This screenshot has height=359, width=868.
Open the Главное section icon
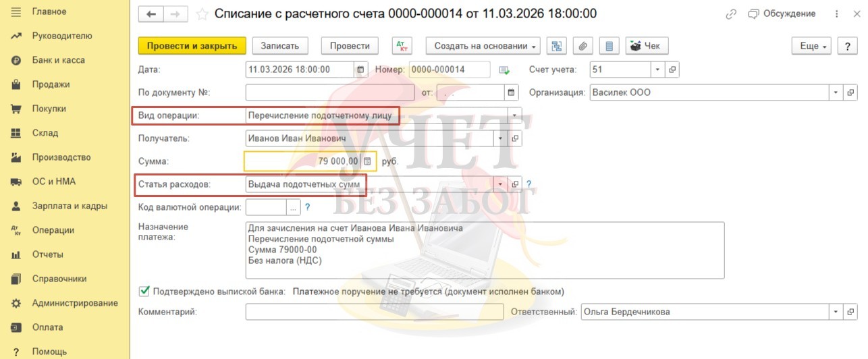[16, 11]
